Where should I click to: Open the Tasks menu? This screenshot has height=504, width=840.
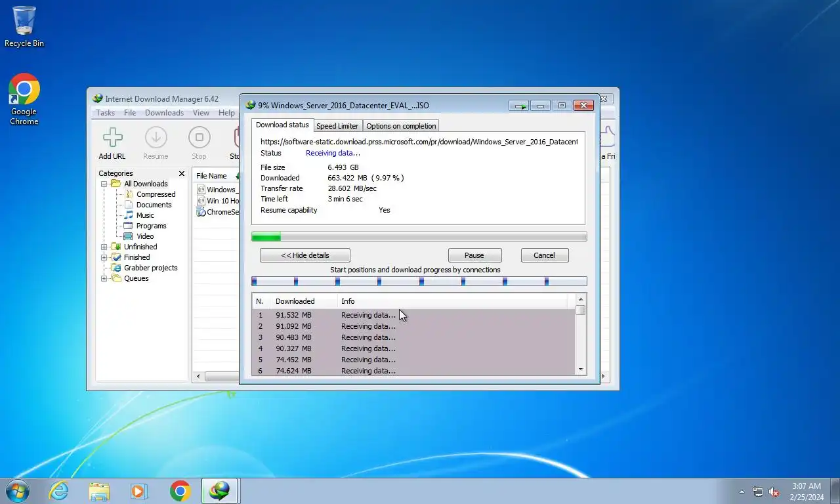coord(105,113)
